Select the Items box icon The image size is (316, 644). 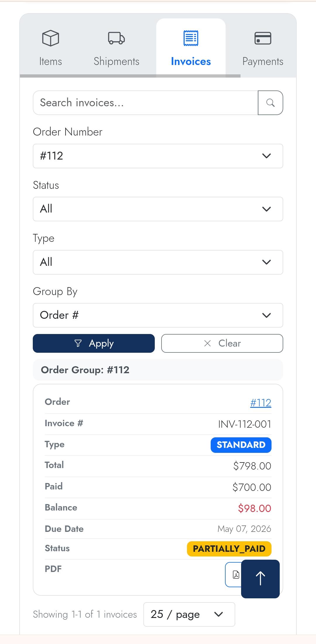point(51,38)
